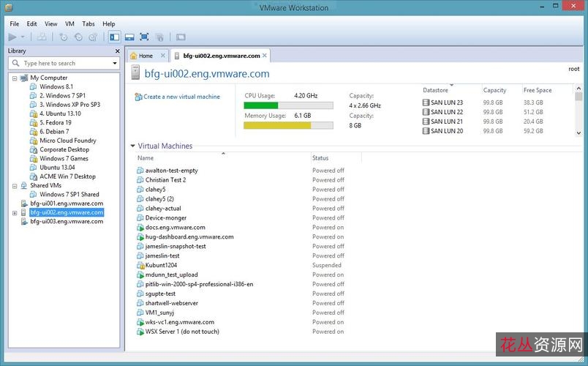Image resolution: width=588 pixels, height=366 pixels.
Task: Click the My Computer icon
Action: coord(24,78)
